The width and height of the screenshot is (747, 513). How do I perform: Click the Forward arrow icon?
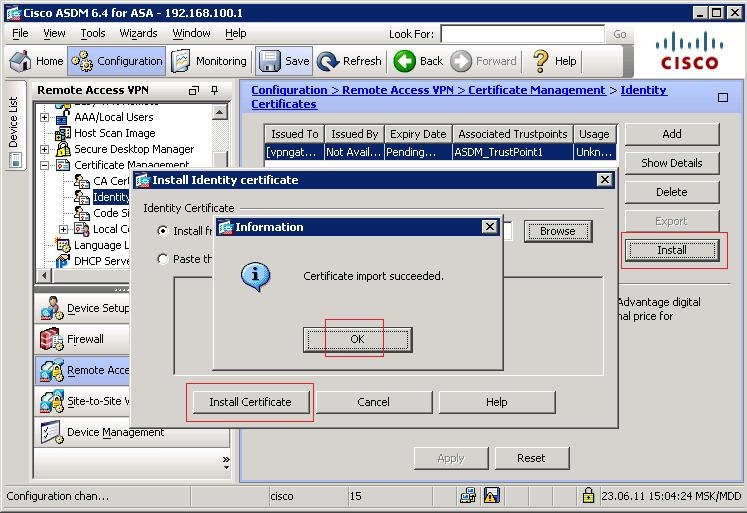point(461,61)
